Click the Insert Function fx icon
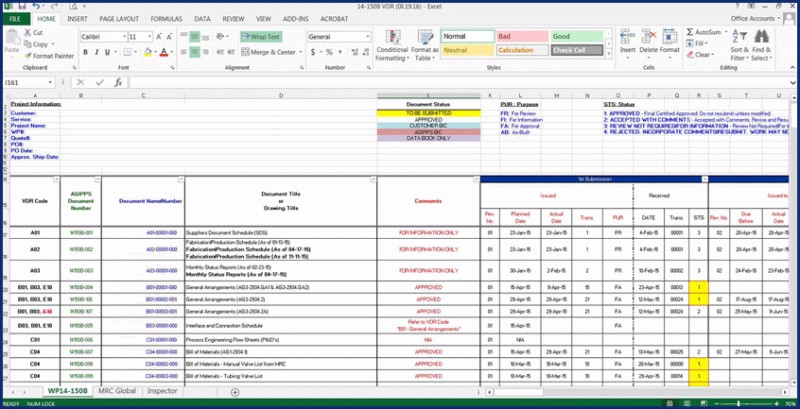Image resolution: width=800 pixels, height=409 pixels. [118, 83]
